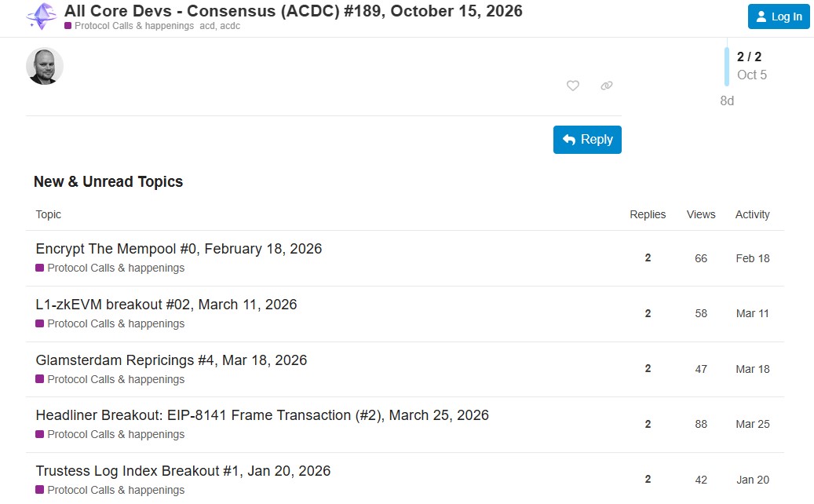
Task: Click the 8d last-reply timeline link
Action: pos(727,100)
